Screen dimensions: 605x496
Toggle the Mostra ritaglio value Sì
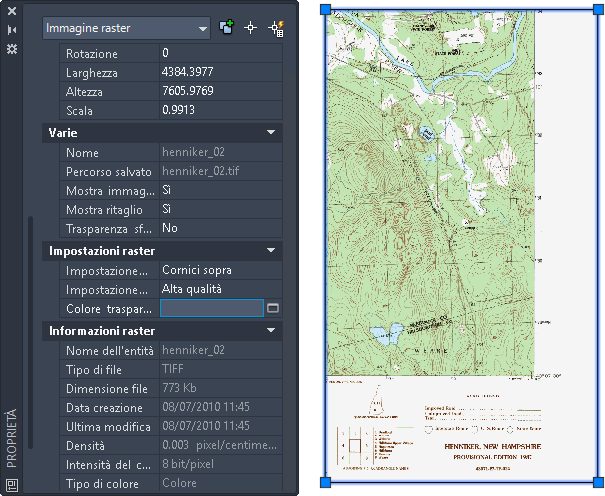coord(221,209)
